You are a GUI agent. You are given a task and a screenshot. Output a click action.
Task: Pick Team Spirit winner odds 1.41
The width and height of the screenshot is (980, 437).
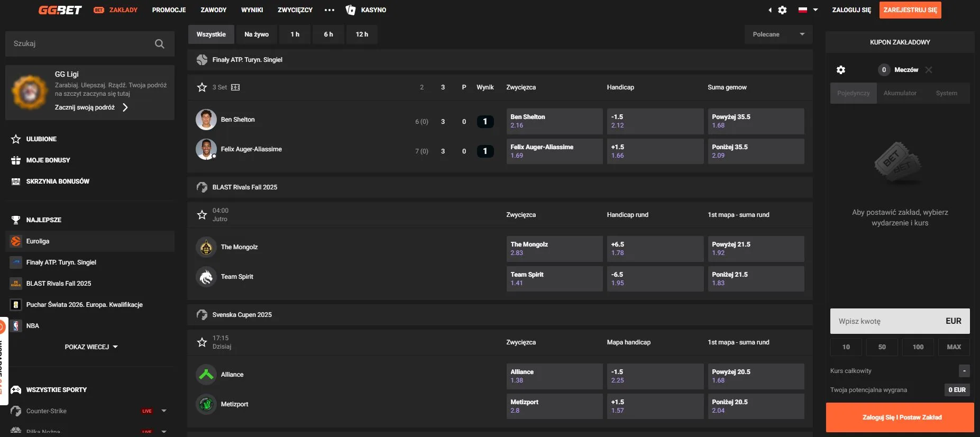[554, 279]
